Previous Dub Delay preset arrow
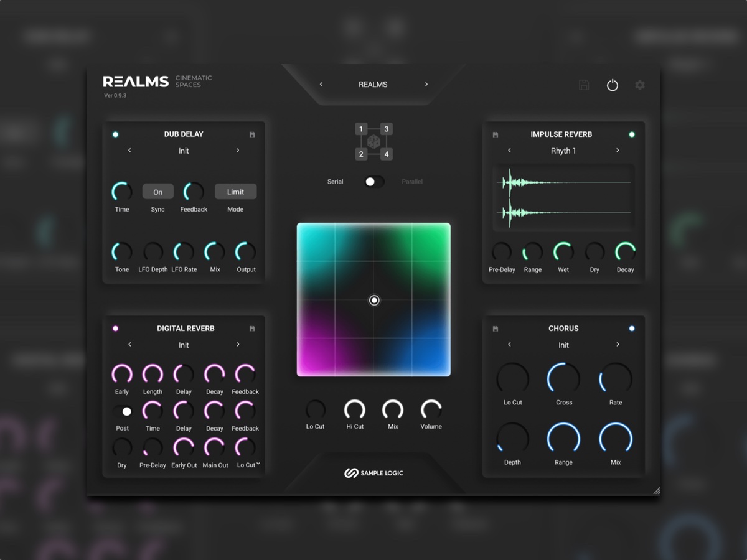Screen dimensions: 747x560 click(x=129, y=151)
